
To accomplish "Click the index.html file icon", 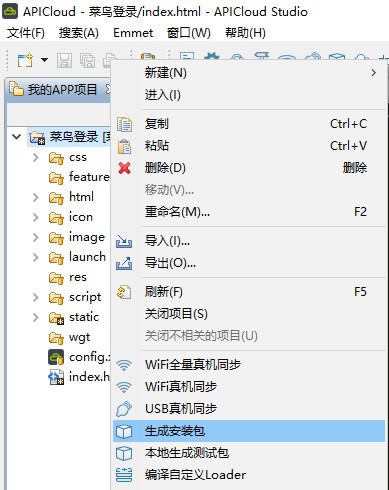I will point(56,377).
